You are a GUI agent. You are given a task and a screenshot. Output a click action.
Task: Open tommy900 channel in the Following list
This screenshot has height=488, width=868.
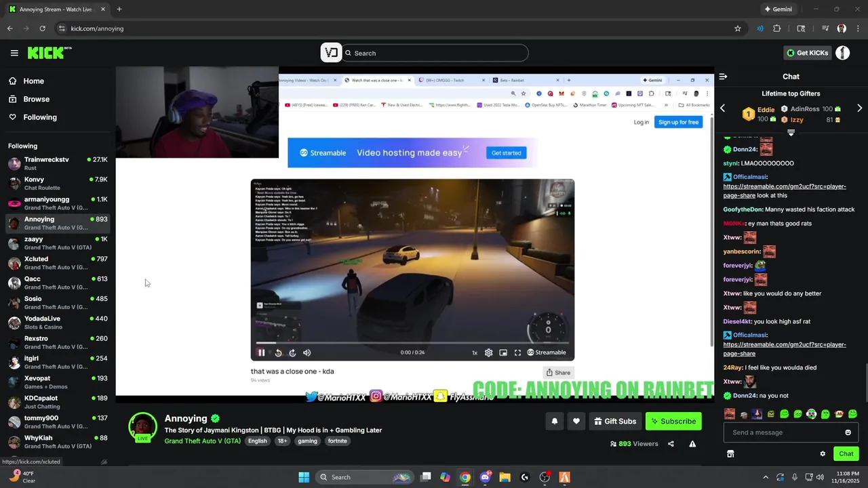[58, 422]
